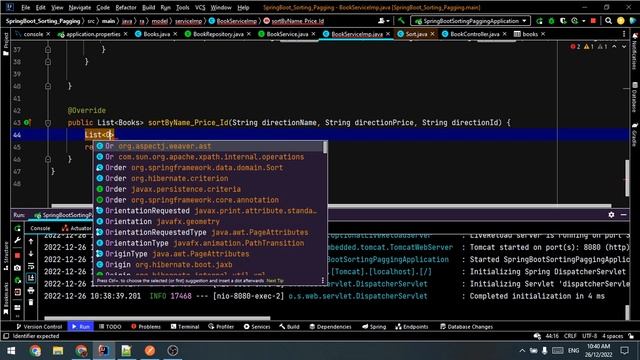Open the Problems tool window
Screen dimensions: 640x360
click(x=146, y=327)
